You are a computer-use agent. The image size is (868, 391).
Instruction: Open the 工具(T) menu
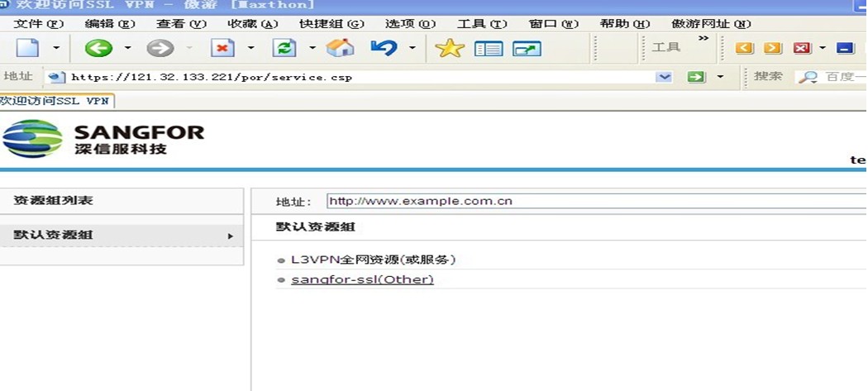[482, 24]
